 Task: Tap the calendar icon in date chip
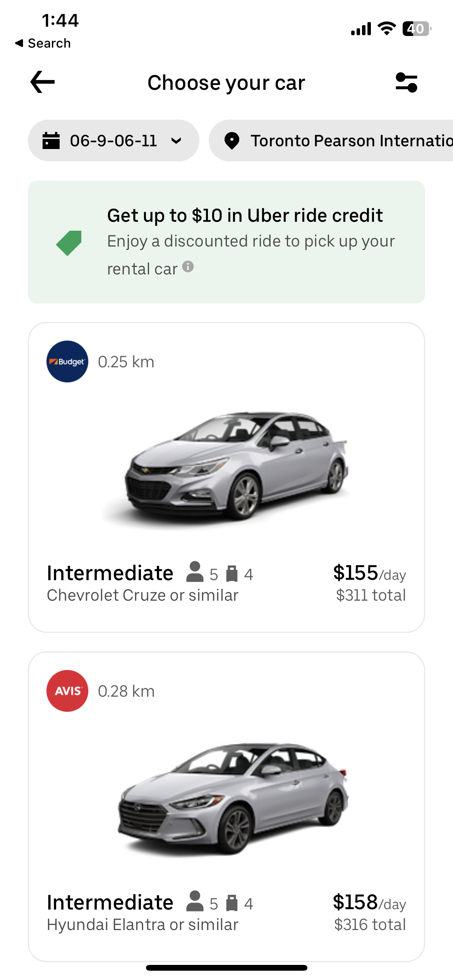tap(51, 140)
